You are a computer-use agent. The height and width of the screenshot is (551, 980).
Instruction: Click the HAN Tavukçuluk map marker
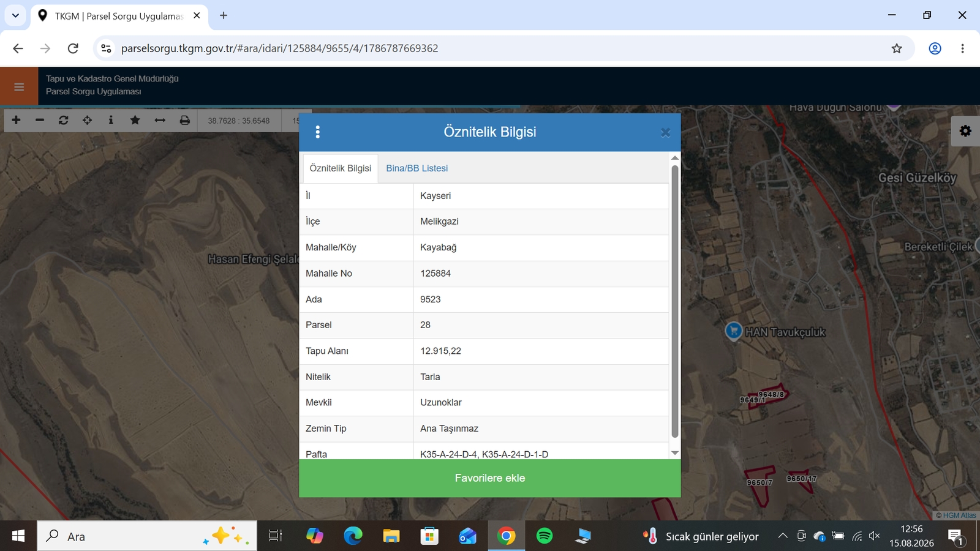point(734,331)
